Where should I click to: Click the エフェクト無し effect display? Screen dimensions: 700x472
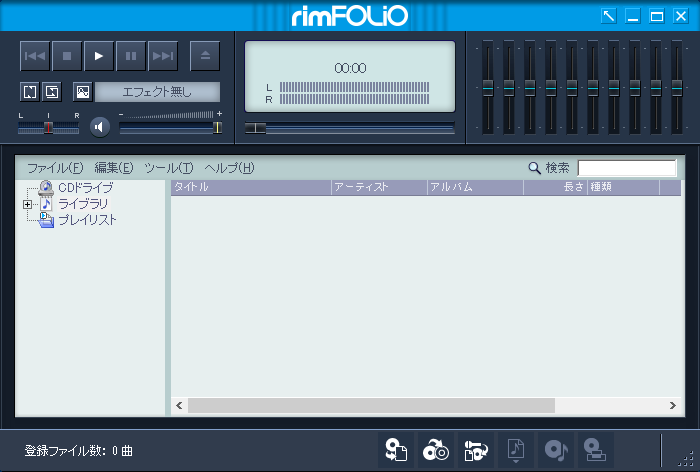pyautogui.click(x=157, y=92)
